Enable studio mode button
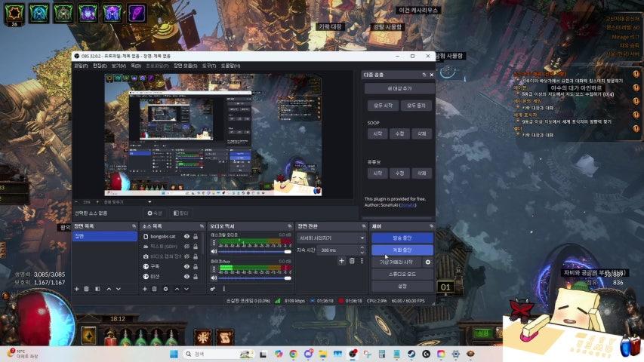Image resolution: width=644 pixels, height=362 pixels. [x=402, y=274]
